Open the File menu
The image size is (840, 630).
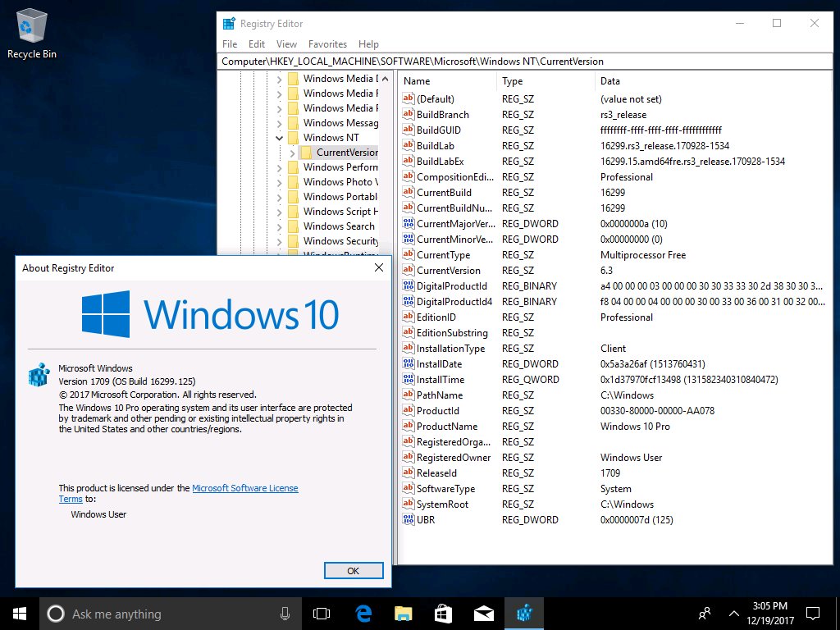[230, 44]
